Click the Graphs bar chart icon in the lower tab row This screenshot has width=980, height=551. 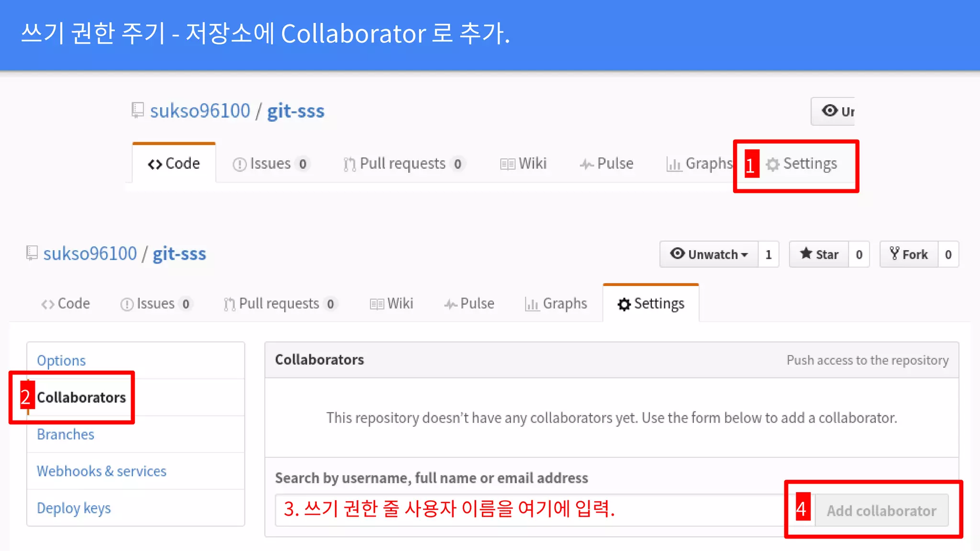[x=532, y=304]
